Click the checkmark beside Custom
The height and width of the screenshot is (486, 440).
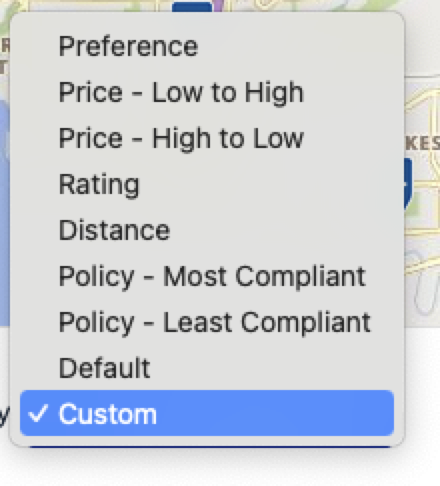[38, 413]
